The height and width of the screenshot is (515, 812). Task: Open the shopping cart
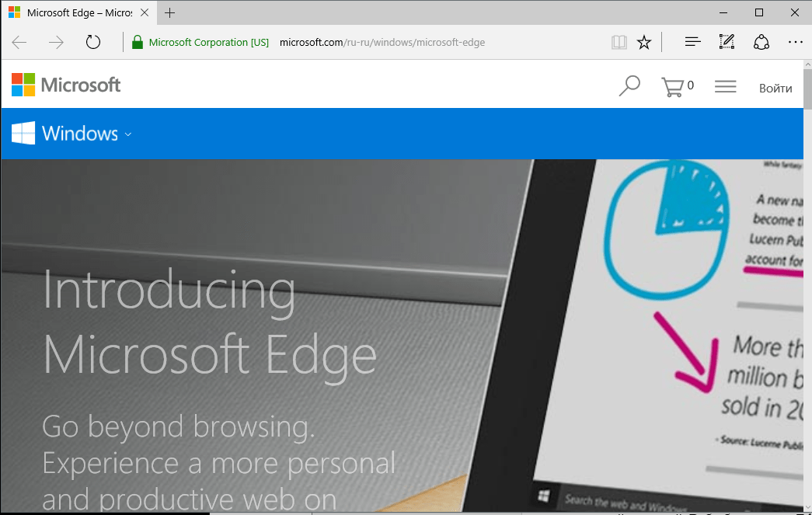(x=678, y=86)
